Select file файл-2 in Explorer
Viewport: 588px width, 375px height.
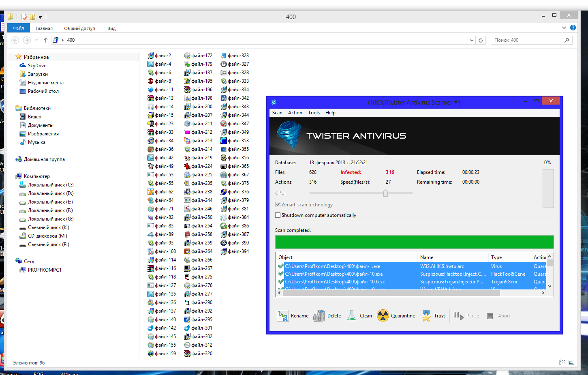point(159,56)
